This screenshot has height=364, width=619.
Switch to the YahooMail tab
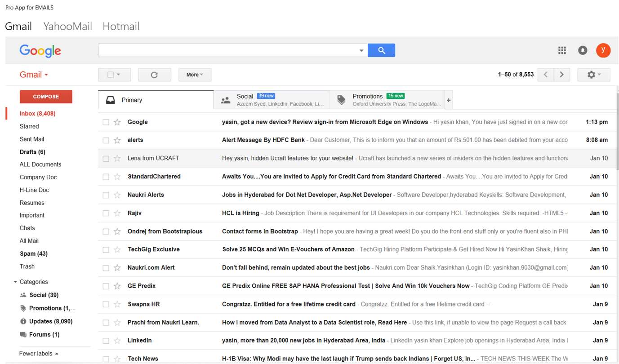[x=67, y=26]
